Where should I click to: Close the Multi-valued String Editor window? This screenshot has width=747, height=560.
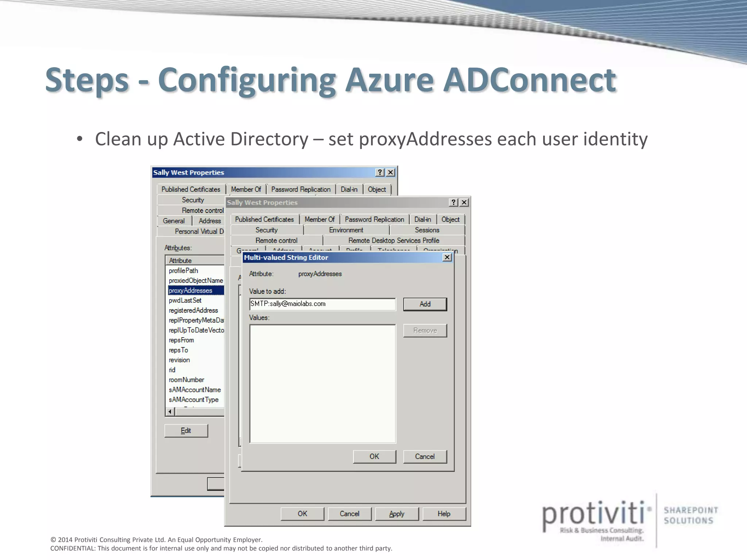pos(447,257)
